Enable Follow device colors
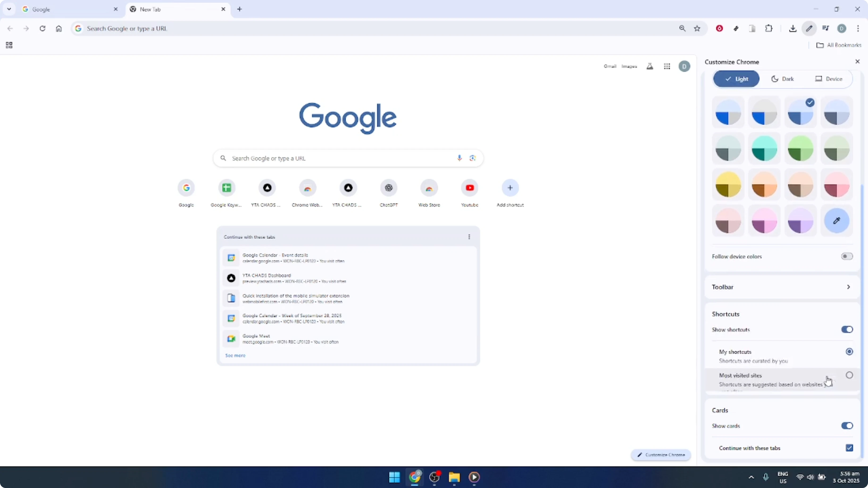 tap(847, 256)
